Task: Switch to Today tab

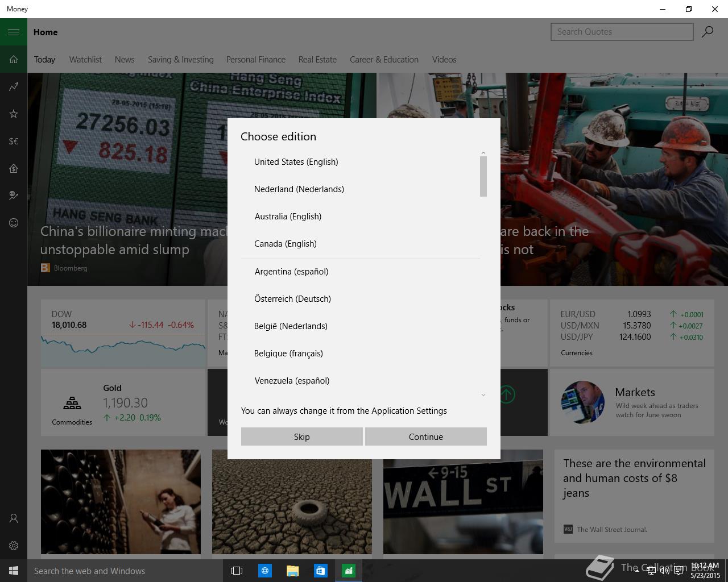Action: (x=44, y=60)
